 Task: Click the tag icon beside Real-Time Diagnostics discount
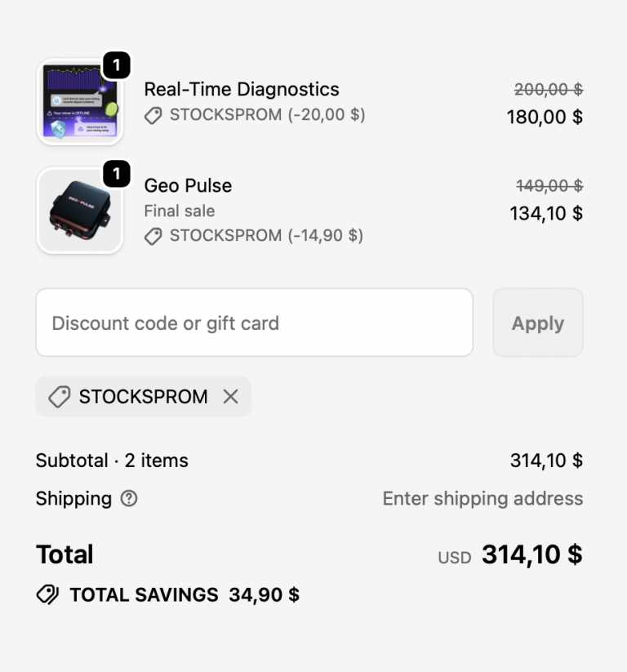(152, 115)
